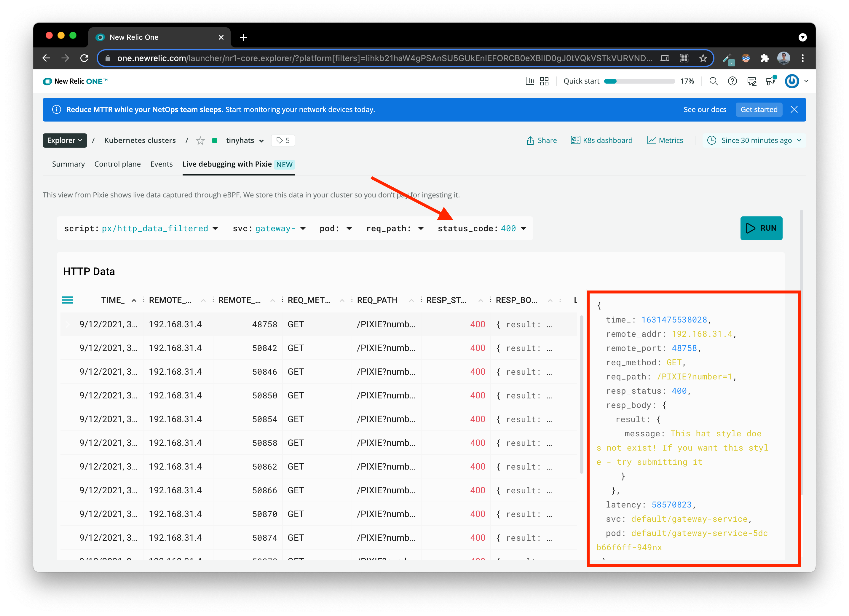Open the script px/http_data_filtered dropdown
849x616 pixels.
215,228
